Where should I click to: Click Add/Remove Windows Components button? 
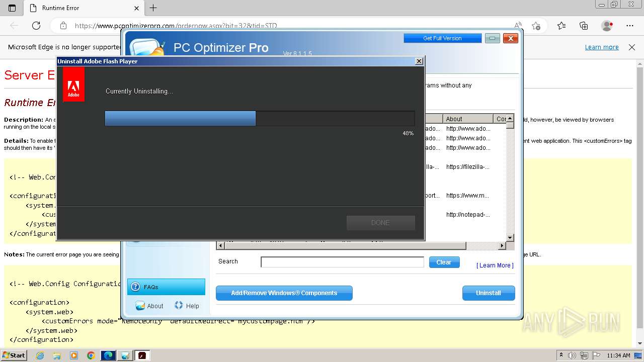(284, 293)
